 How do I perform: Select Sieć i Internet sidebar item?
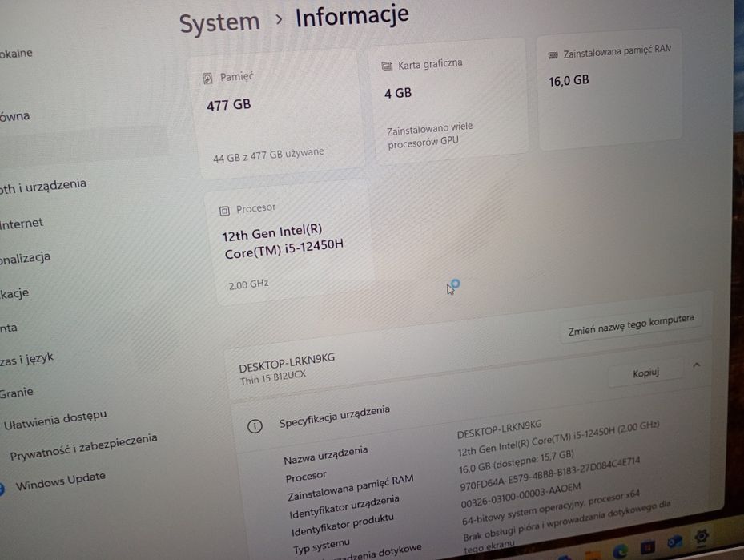coord(22,223)
